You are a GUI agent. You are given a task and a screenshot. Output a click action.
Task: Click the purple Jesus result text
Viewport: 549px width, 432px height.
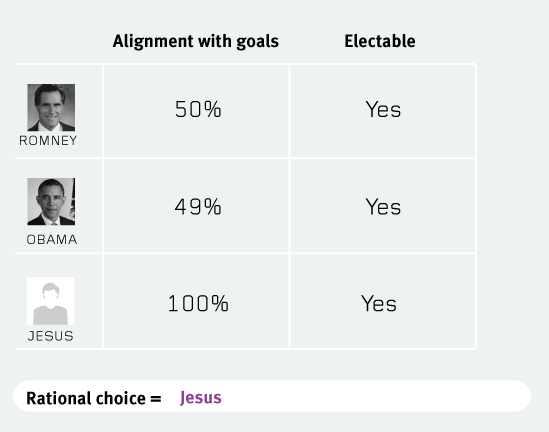pos(201,398)
